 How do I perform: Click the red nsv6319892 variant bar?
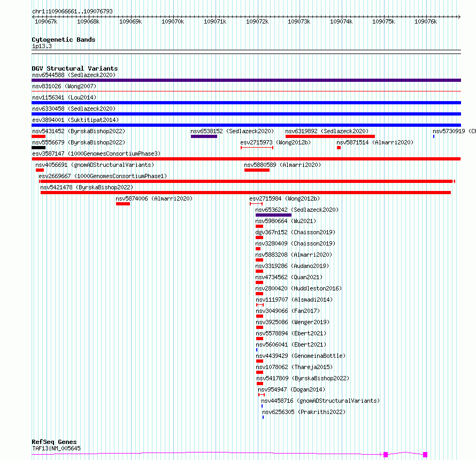[x=331, y=136]
